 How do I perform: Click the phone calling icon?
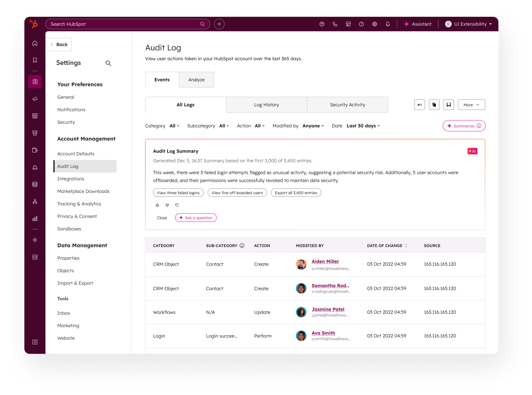[x=335, y=24]
